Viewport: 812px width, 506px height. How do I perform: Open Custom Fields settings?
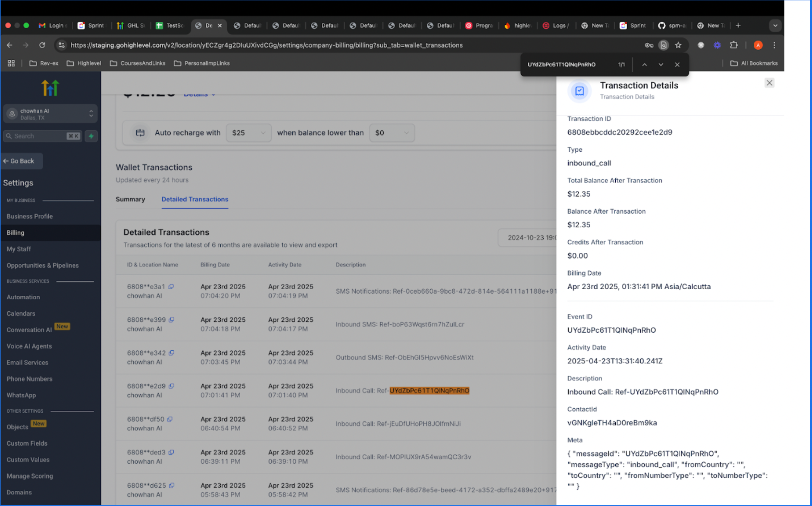coord(27,443)
